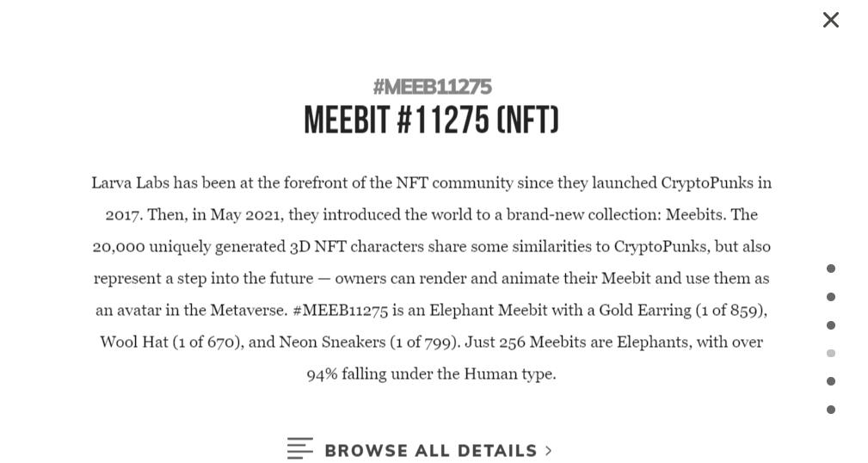This screenshot has height=463, width=868.
Task: Click the highlighted light-gray navigation dot
Action: [x=831, y=353]
